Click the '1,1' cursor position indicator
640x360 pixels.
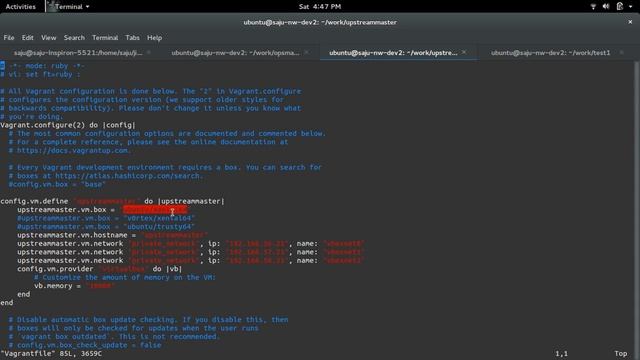coord(561,353)
